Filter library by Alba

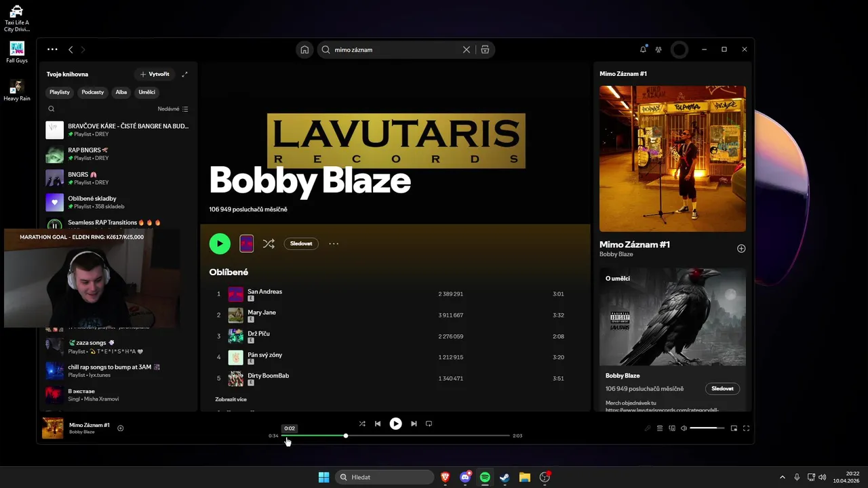point(121,92)
